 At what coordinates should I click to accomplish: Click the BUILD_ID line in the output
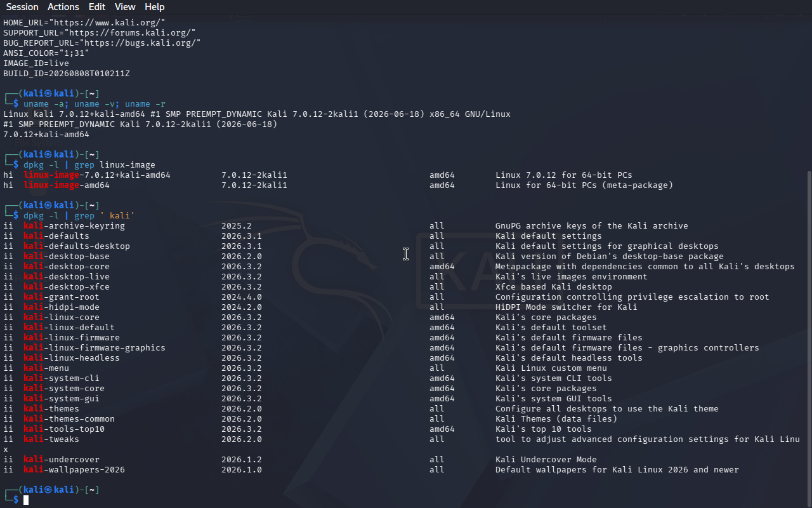tap(67, 74)
